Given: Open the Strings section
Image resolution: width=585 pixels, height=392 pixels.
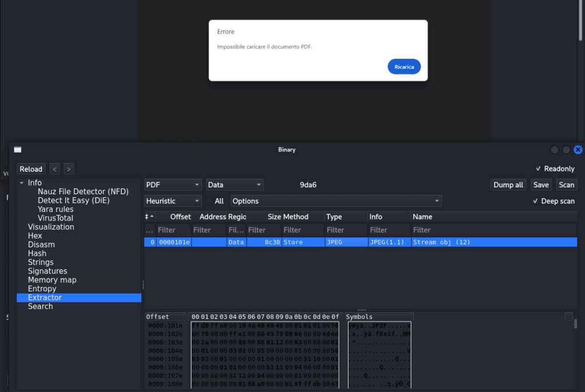Looking at the screenshot, I should [x=41, y=262].
